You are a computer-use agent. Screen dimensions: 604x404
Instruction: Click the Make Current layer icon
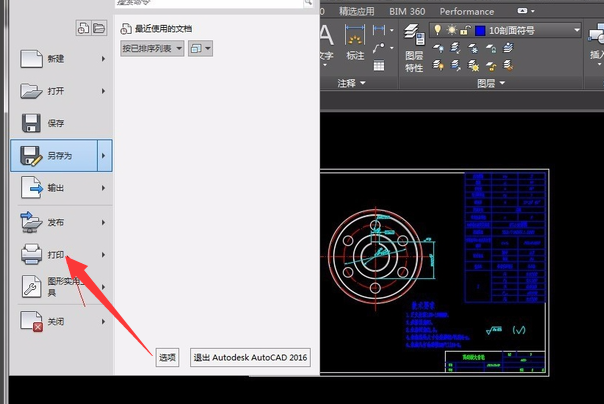(508, 48)
